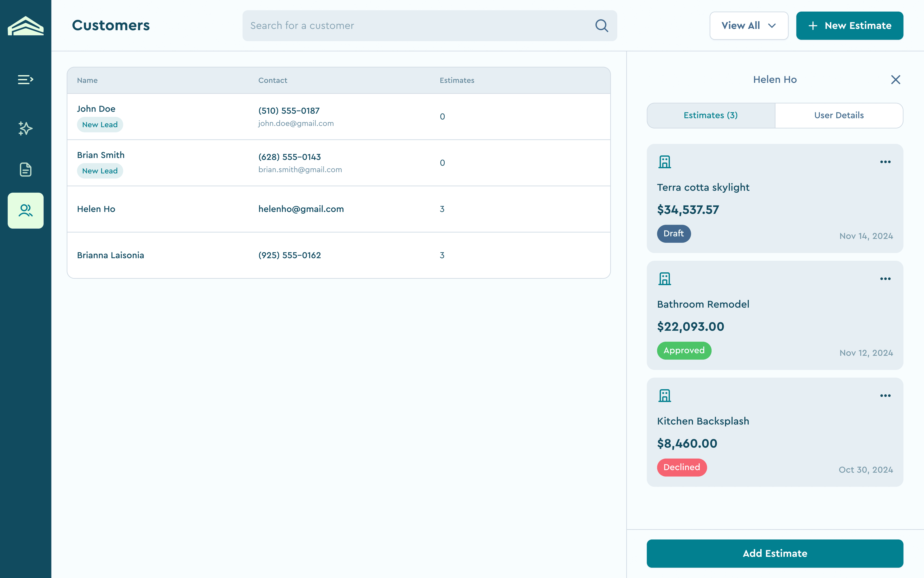The width and height of the screenshot is (924, 578).
Task: Select the Customers people sidebar icon
Action: (x=26, y=211)
